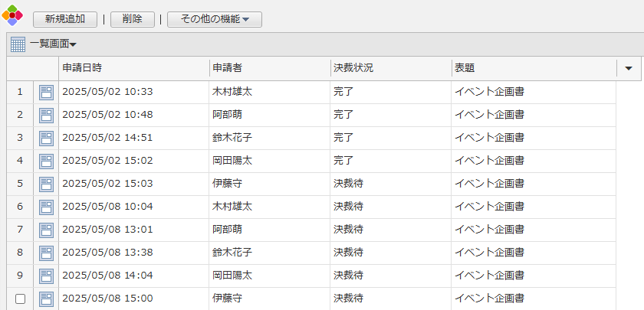Viewport: 644px width, 310px height.
Task: Open detail icon for 鈴木花子 13:38 row
Action: click(x=46, y=253)
